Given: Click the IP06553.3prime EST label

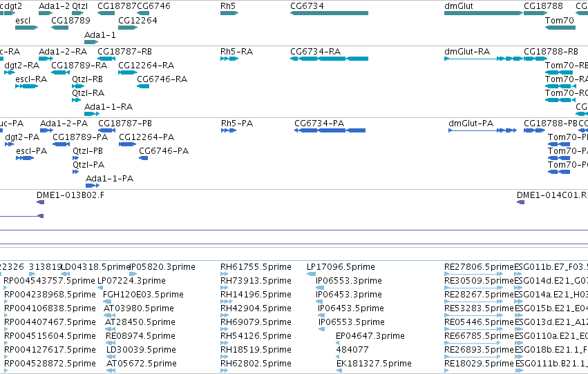Looking at the screenshot, I should [349, 281].
